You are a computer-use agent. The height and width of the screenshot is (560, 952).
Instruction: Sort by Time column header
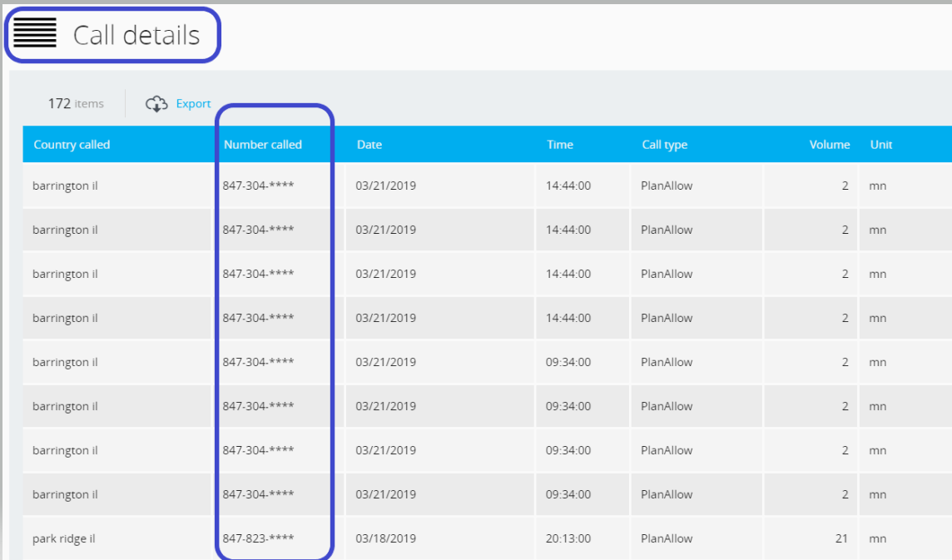pos(559,145)
